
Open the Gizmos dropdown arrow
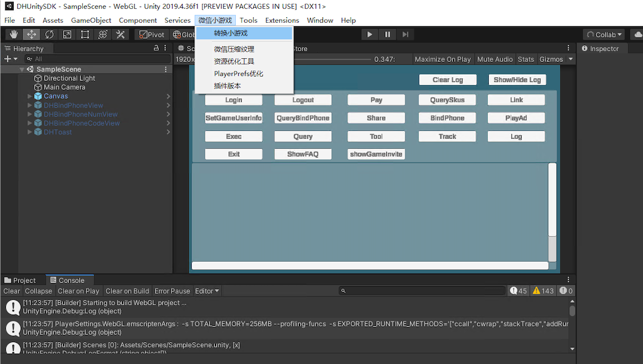570,59
